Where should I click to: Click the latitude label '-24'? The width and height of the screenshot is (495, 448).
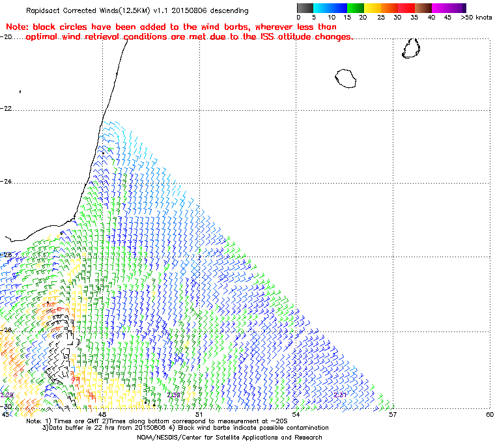[7, 182]
